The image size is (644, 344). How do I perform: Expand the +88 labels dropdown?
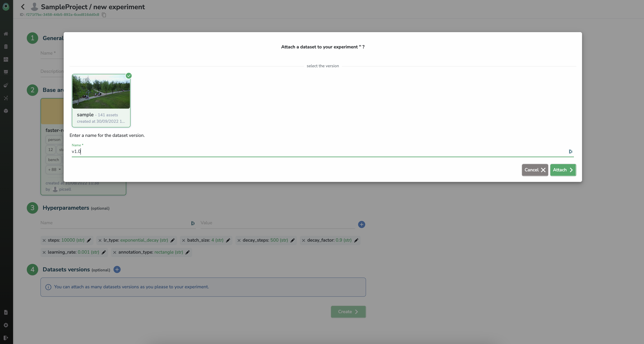tap(54, 170)
